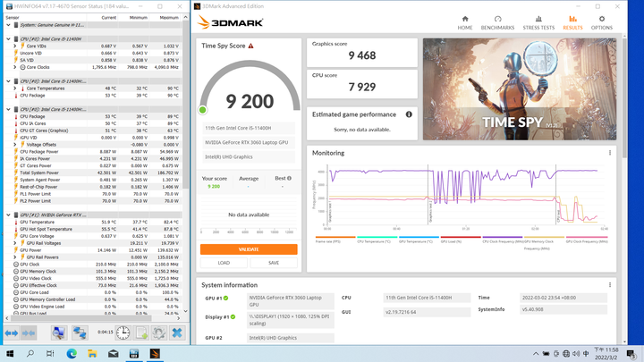Collapse the System: Genuine sensor group
644x362 pixels.
pos(8,25)
